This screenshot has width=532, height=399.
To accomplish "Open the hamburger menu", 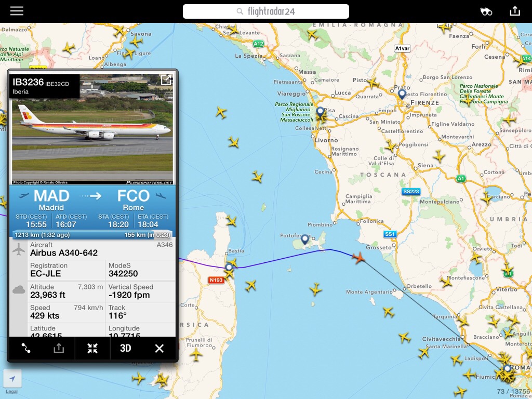I will pos(17,11).
